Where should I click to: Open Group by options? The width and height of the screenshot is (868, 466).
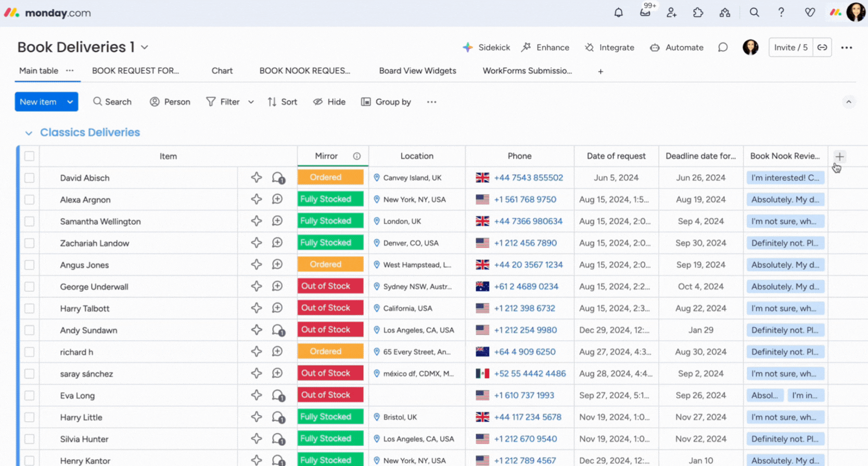[386, 102]
